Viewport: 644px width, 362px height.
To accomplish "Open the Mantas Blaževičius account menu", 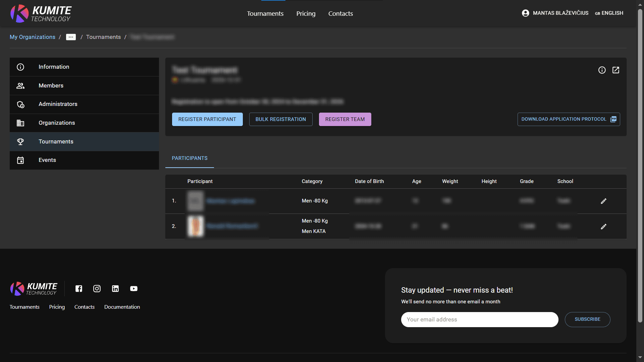I will (555, 13).
